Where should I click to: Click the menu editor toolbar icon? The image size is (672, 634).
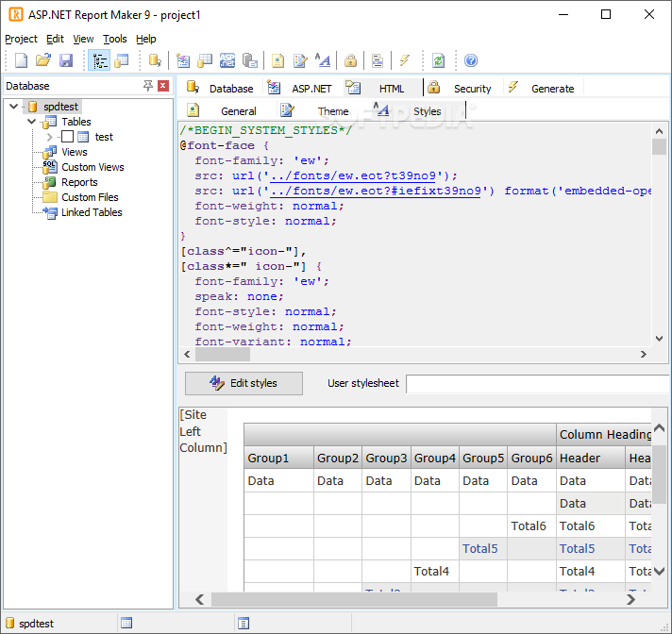coord(378,60)
